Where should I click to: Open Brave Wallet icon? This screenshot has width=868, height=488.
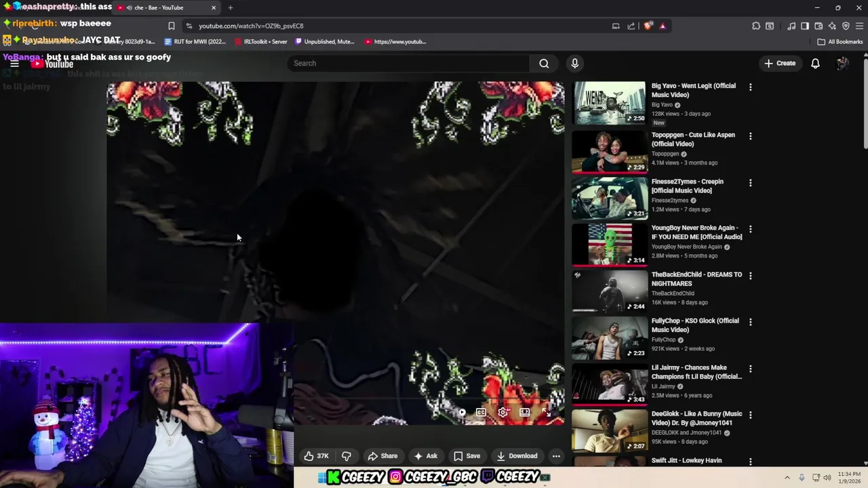(x=818, y=26)
